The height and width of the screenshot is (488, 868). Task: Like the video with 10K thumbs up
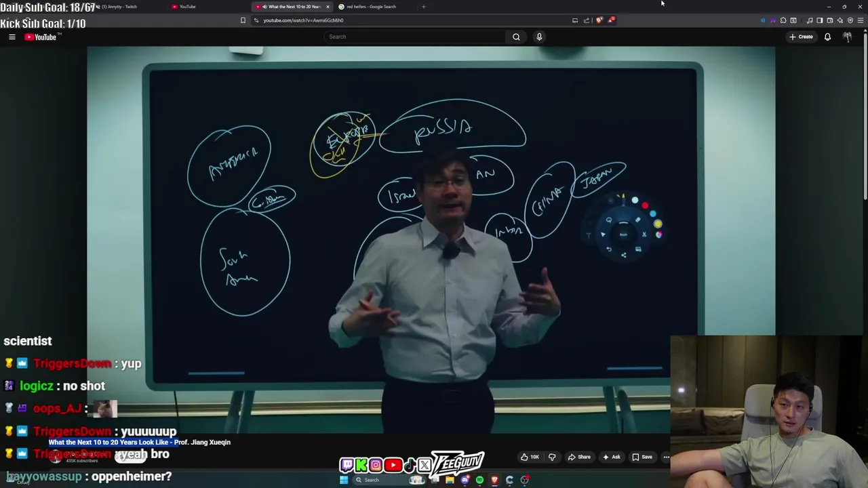click(x=530, y=457)
